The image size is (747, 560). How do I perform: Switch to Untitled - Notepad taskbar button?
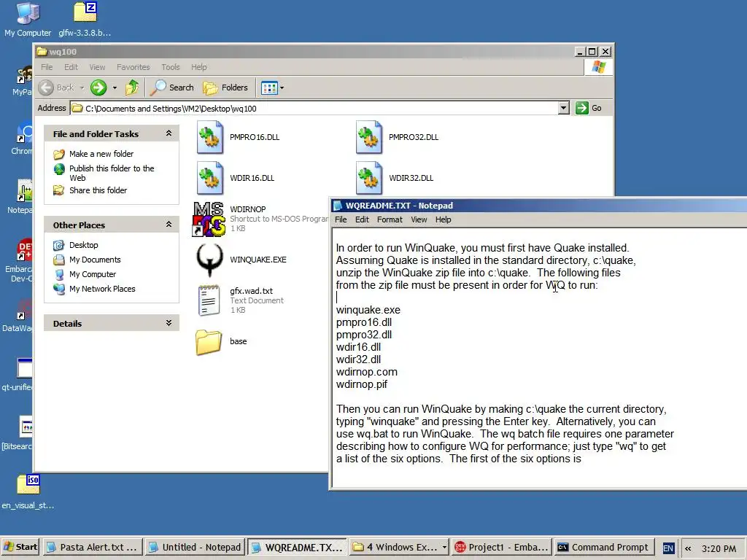pos(196,547)
